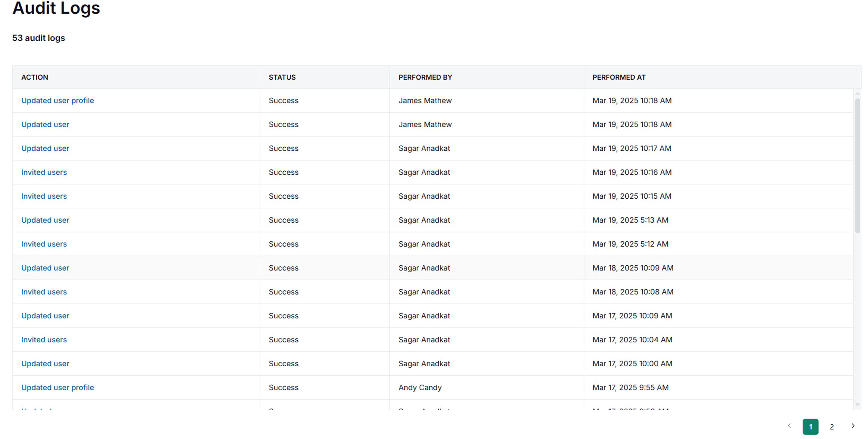The height and width of the screenshot is (439, 868).
Task: Open 'Invited users' log at 10:16 AM
Action: (44, 172)
